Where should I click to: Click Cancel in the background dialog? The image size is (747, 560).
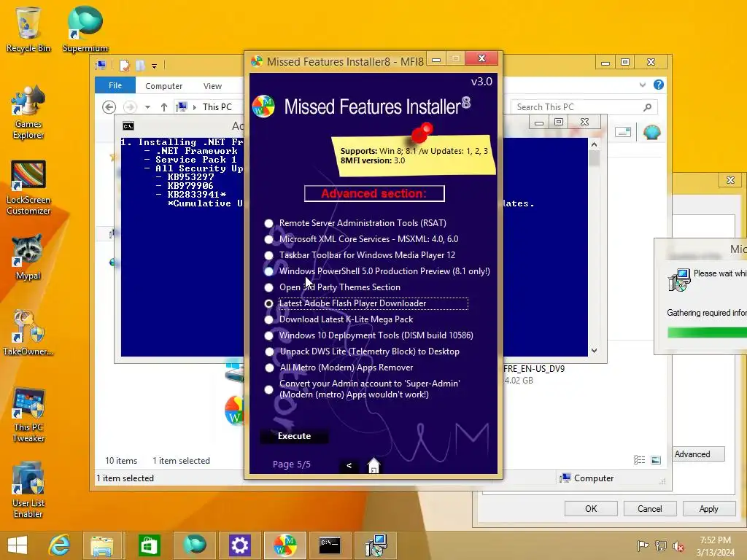click(650, 508)
